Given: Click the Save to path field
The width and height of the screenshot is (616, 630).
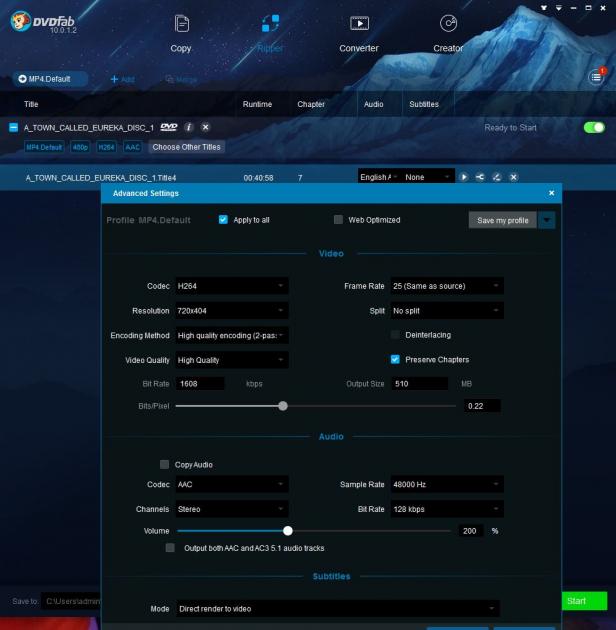Looking at the screenshot, I should coord(71,601).
